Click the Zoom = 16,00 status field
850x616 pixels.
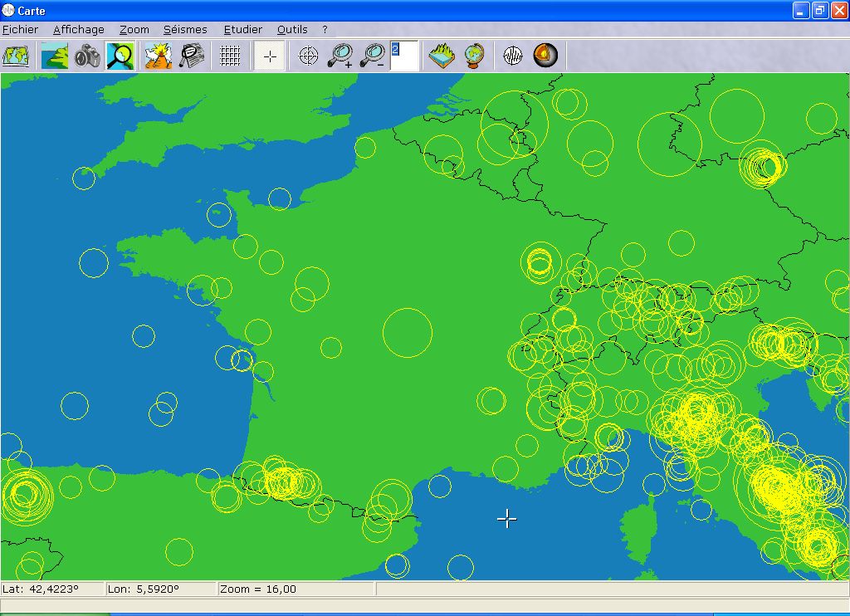tap(296, 589)
